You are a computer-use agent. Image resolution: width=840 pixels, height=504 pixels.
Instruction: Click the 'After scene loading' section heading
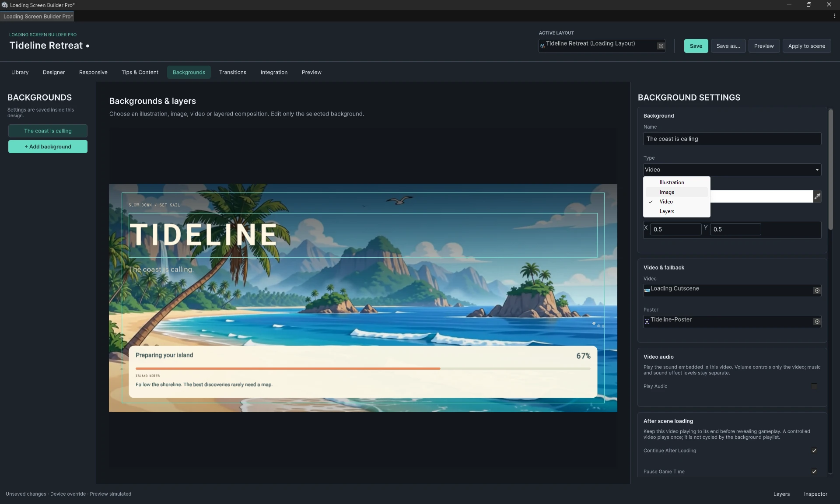click(668, 421)
